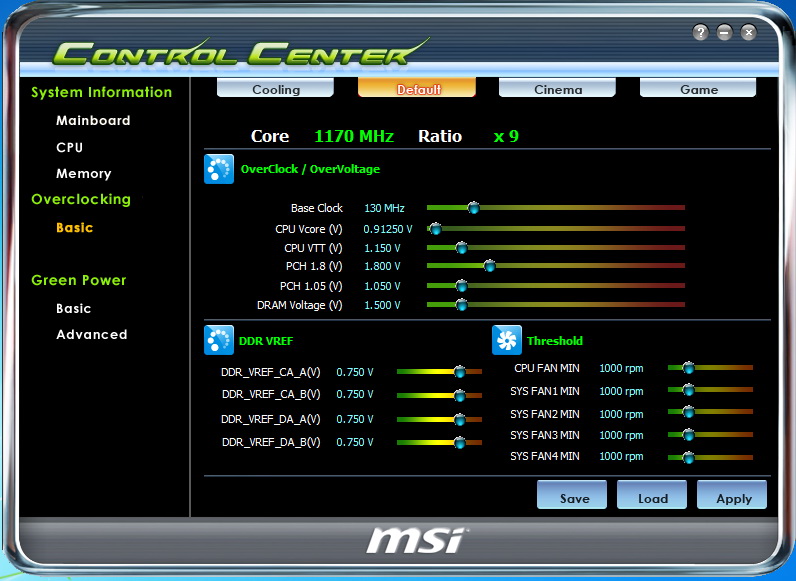Open Mainboard system information

point(93,120)
